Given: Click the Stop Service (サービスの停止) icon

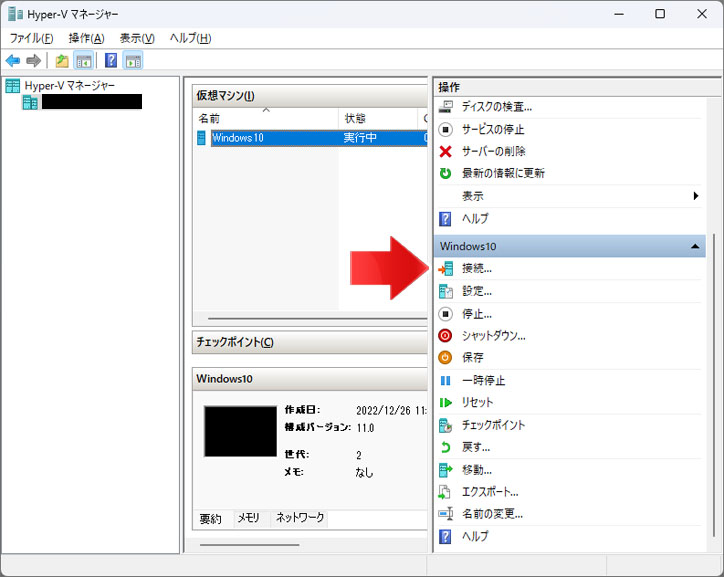Looking at the screenshot, I should point(445,130).
